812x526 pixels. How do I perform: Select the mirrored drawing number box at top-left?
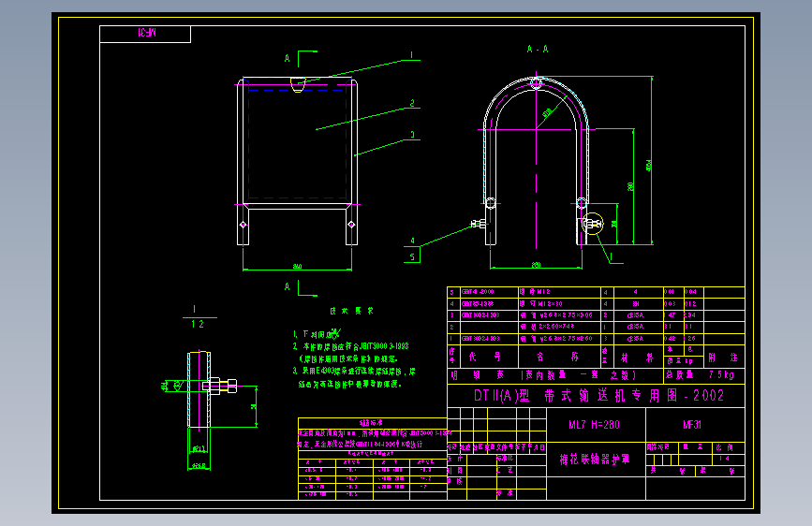[145, 35]
